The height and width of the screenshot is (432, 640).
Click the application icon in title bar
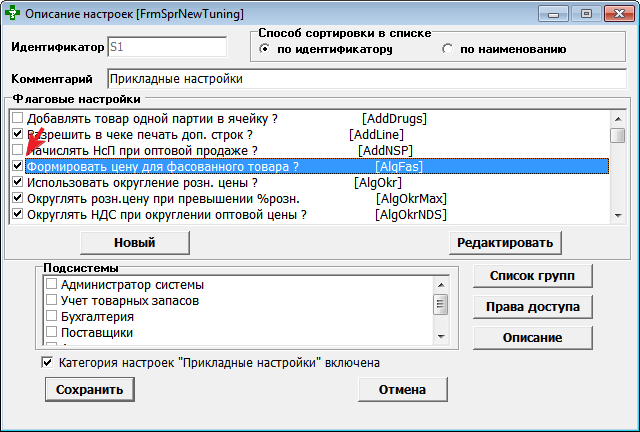coord(12,15)
